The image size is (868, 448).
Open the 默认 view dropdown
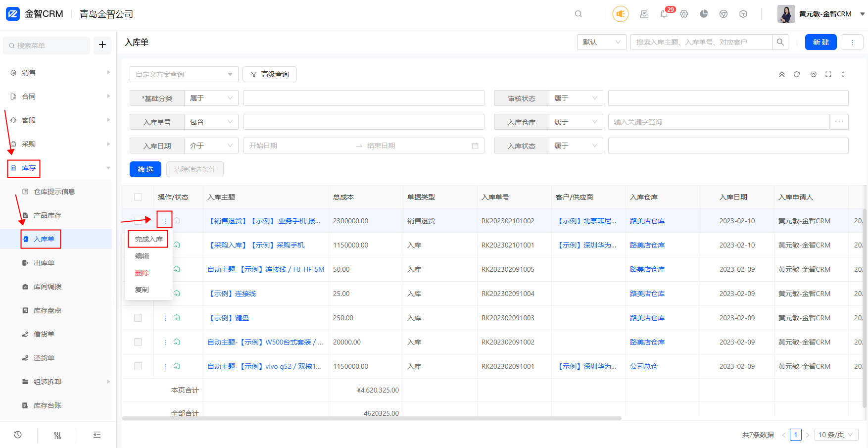[602, 42]
